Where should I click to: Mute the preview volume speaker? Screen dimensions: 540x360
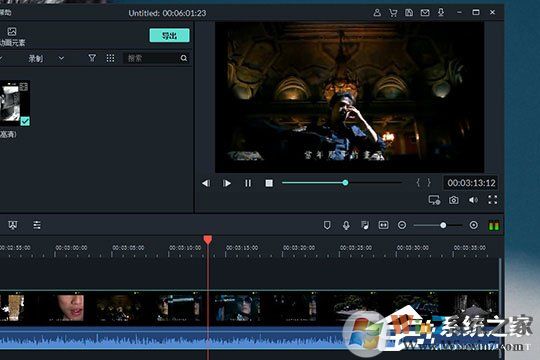473,200
